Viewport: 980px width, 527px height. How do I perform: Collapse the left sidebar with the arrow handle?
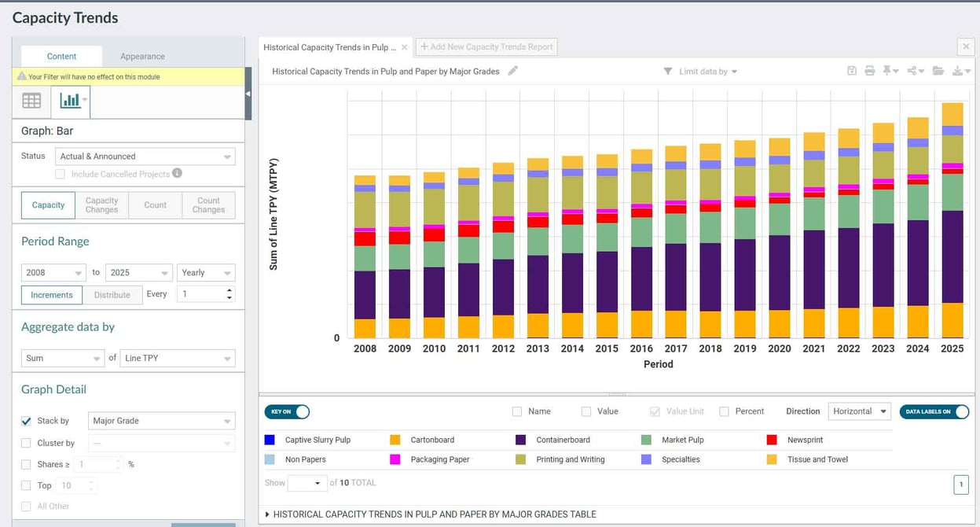(x=248, y=94)
